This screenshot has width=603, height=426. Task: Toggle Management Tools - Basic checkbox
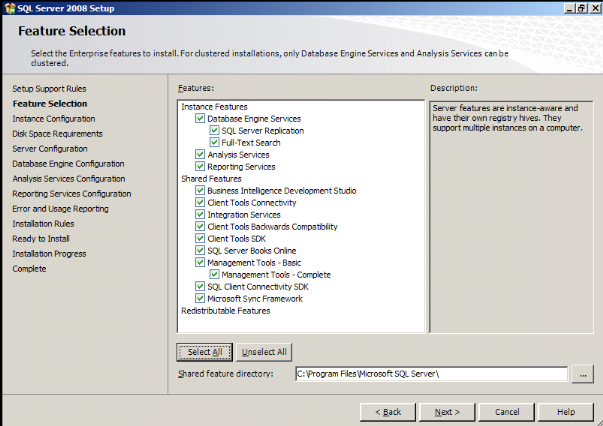click(x=200, y=262)
